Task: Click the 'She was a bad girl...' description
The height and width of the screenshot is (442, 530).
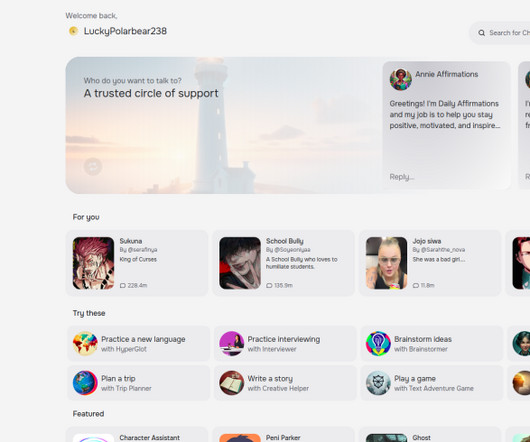Action: (439, 260)
